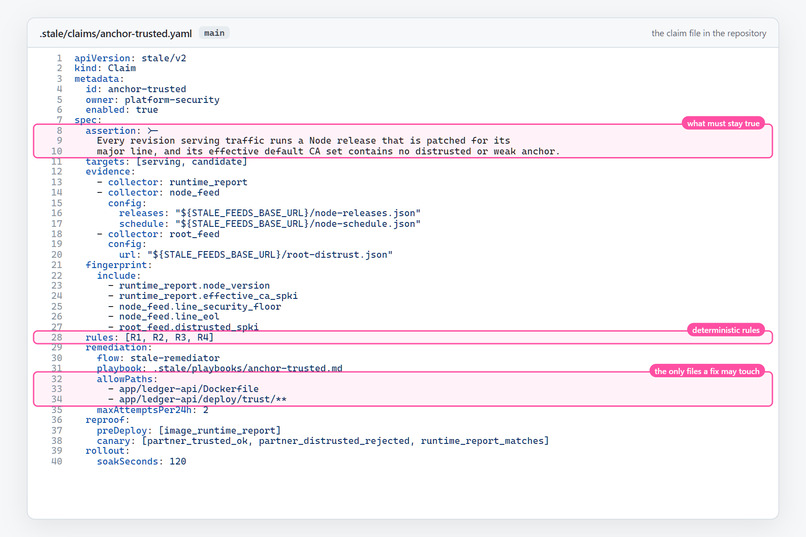Image resolution: width=806 pixels, height=537 pixels.
Task: Click '- collector: runtime_report' line
Action: point(172,182)
